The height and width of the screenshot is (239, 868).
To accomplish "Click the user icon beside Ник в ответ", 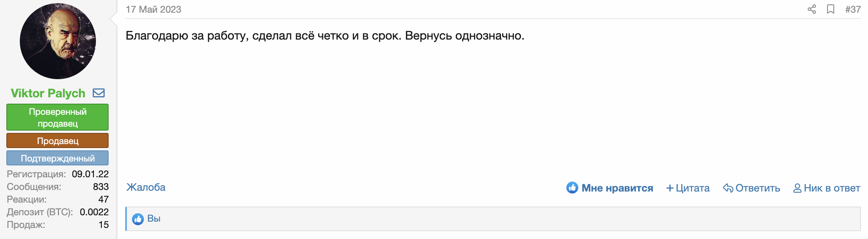I will tap(797, 188).
